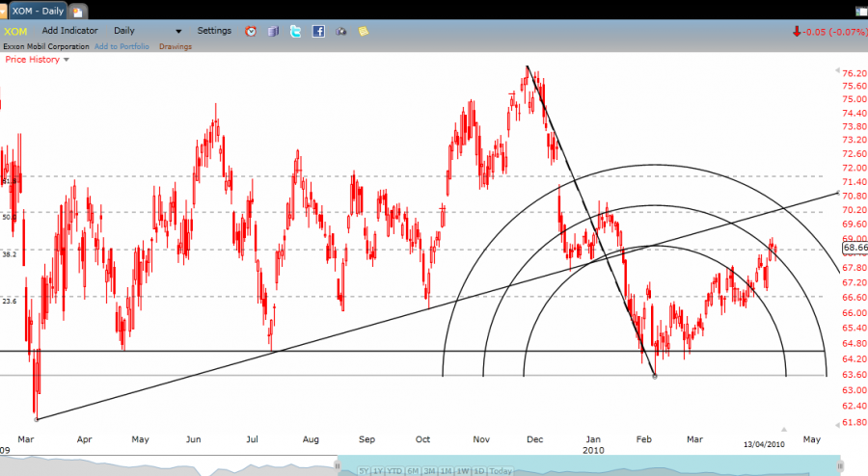Click the 50.0 Fibonacci level label
868x476 pixels.
point(9,217)
